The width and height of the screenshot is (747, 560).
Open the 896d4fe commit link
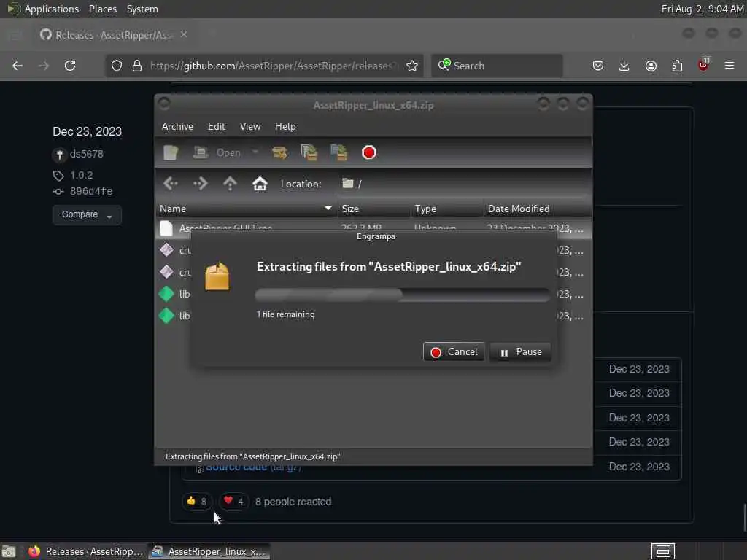(91, 192)
